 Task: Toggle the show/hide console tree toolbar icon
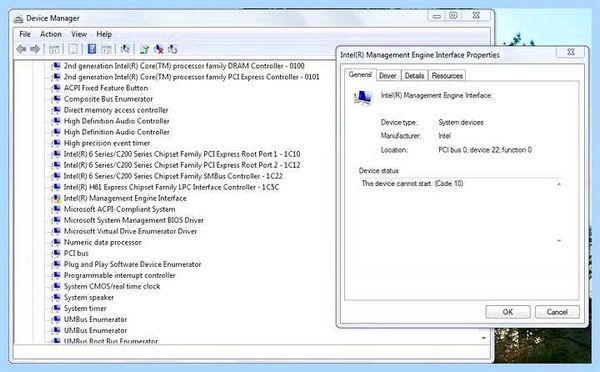click(54, 49)
